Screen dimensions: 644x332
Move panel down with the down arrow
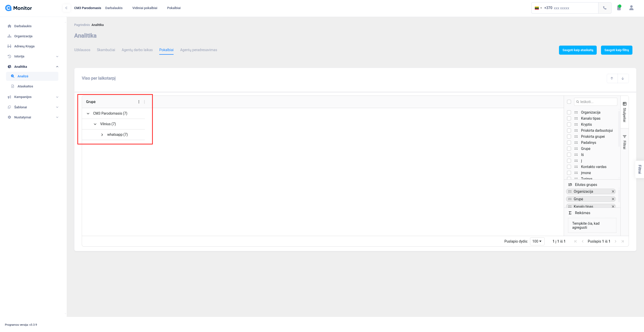click(623, 78)
